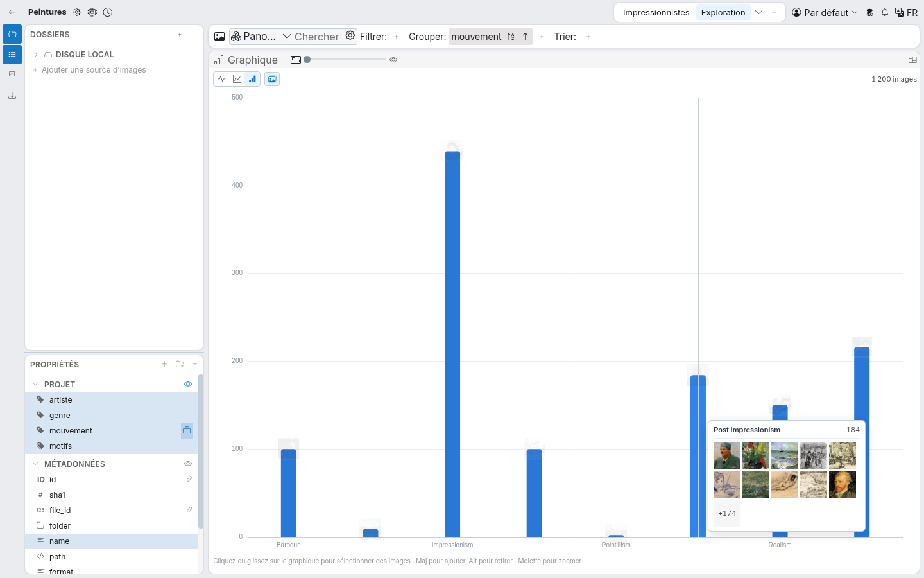Open the database tasks icon in top bar
924x578 pixels.
(x=870, y=12)
